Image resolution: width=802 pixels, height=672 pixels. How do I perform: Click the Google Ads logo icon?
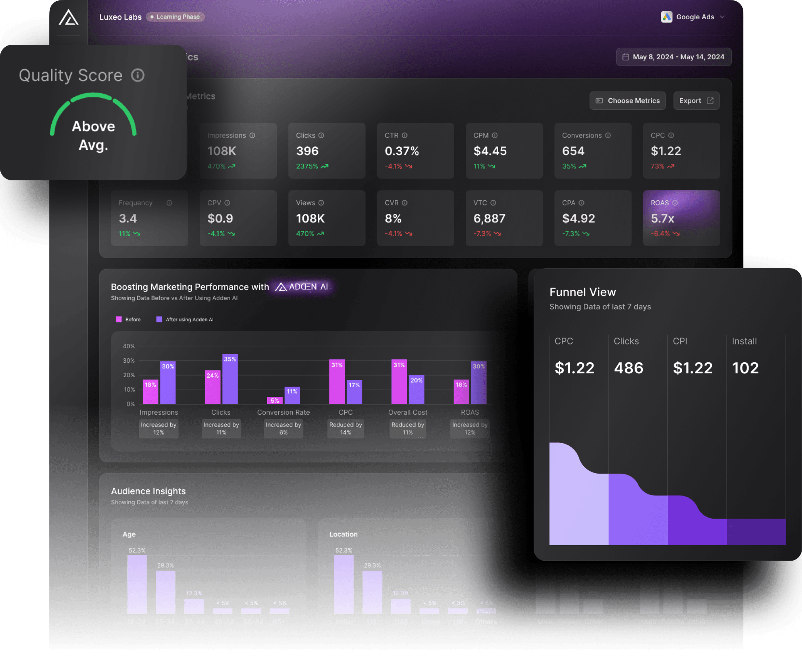[x=666, y=17]
